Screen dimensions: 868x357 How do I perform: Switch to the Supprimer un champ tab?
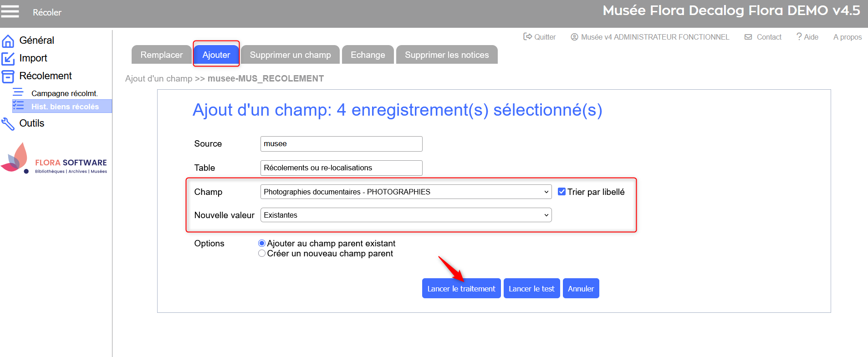290,55
